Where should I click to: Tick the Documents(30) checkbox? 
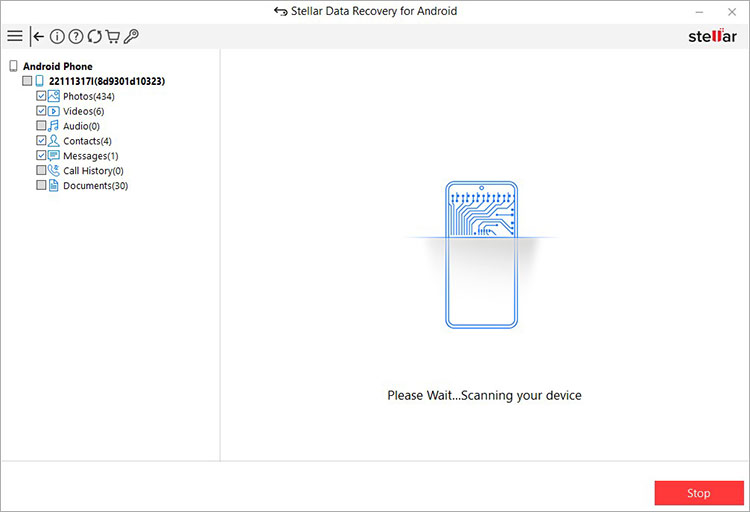[x=41, y=186]
